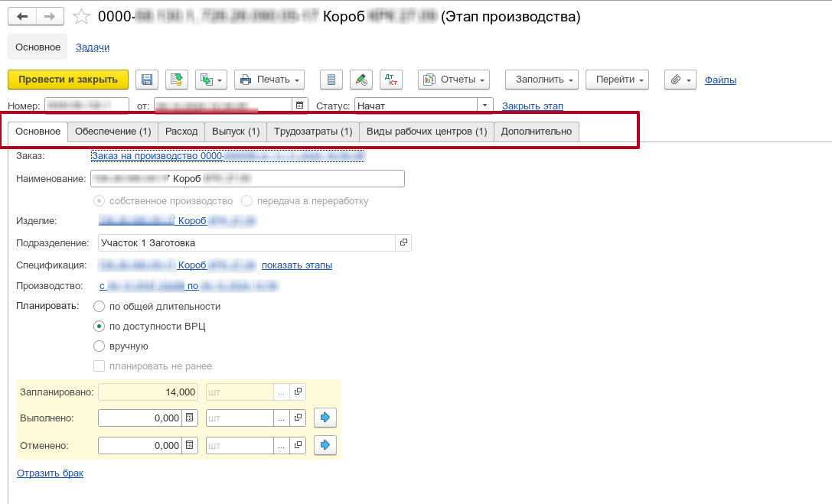Image resolution: width=832 pixels, height=504 pixels.
Task: Mark document as favorite with star icon
Action: (x=80, y=16)
